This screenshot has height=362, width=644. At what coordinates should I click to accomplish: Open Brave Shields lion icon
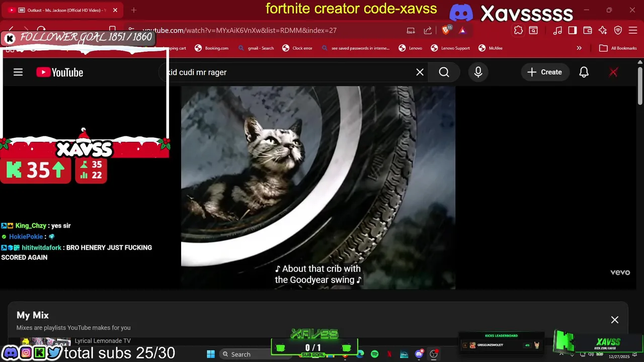[446, 31]
